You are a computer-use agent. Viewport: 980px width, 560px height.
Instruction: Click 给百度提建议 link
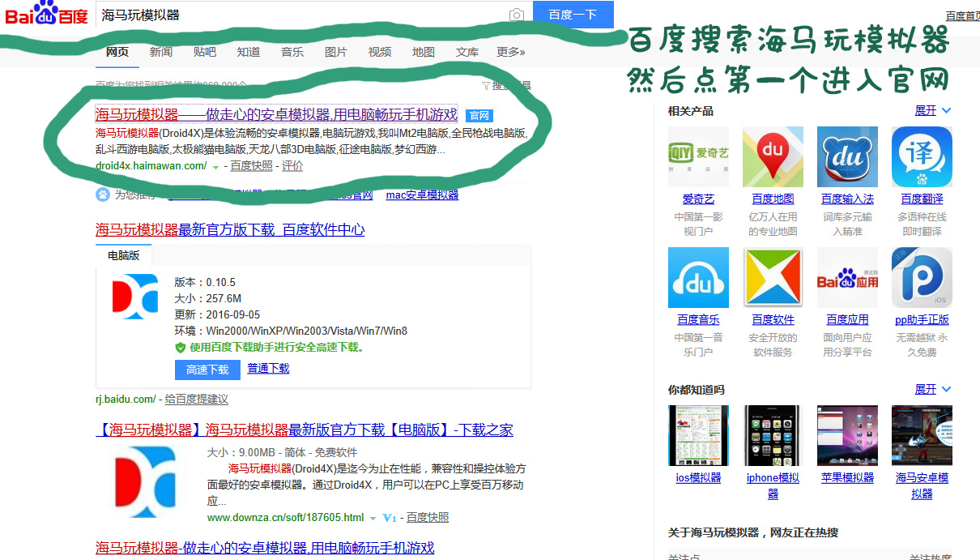point(196,400)
